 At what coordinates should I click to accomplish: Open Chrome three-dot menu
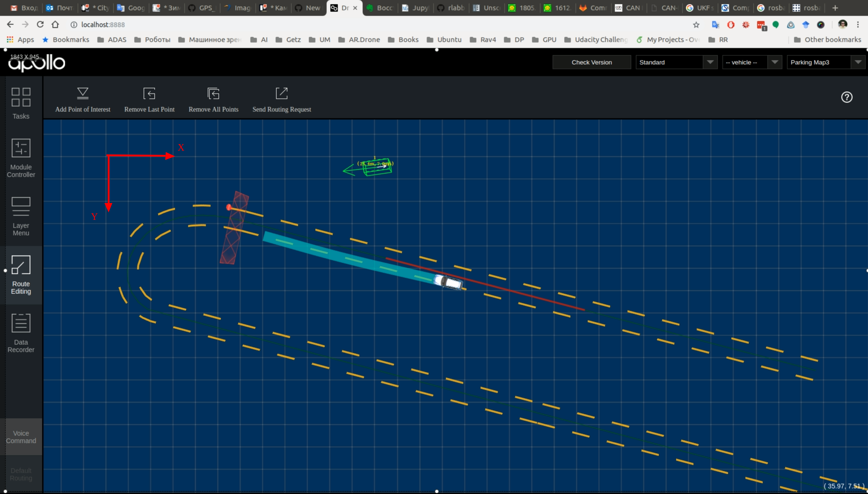pyautogui.click(x=858, y=24)
